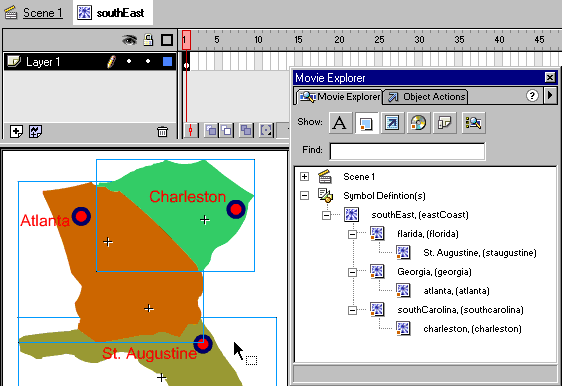This screenshot has height=386, width=562.
Task: Toggle Show ActionScripts filter button
Action: [392, 123]
